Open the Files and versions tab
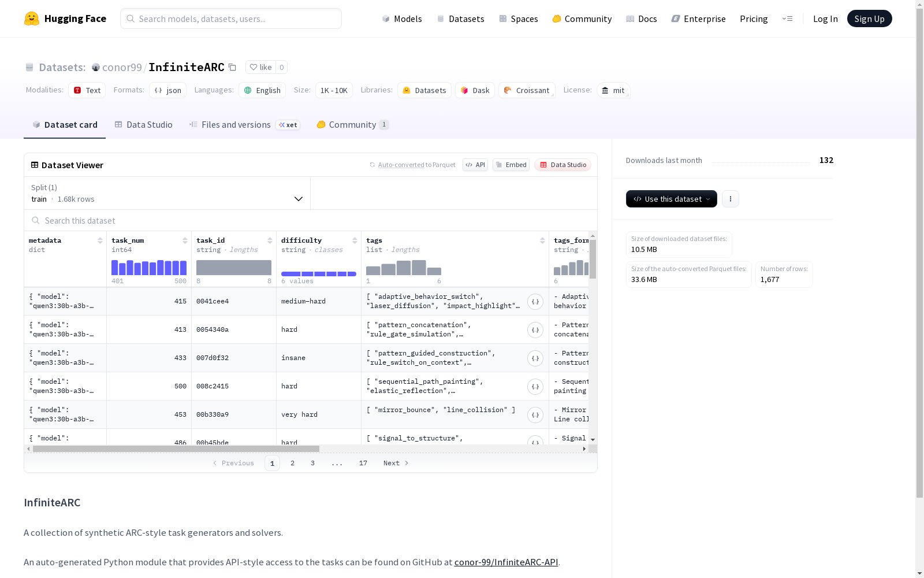 point(244,124)
